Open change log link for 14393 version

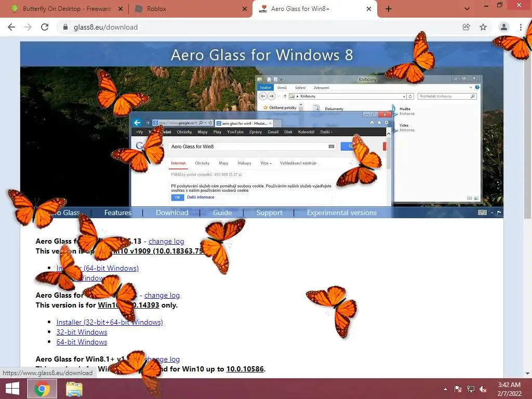162,295
